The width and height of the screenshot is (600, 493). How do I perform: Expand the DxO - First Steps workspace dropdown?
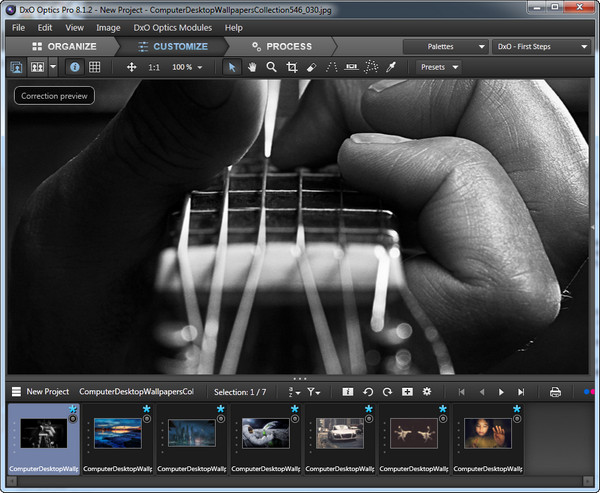[541, 46]
